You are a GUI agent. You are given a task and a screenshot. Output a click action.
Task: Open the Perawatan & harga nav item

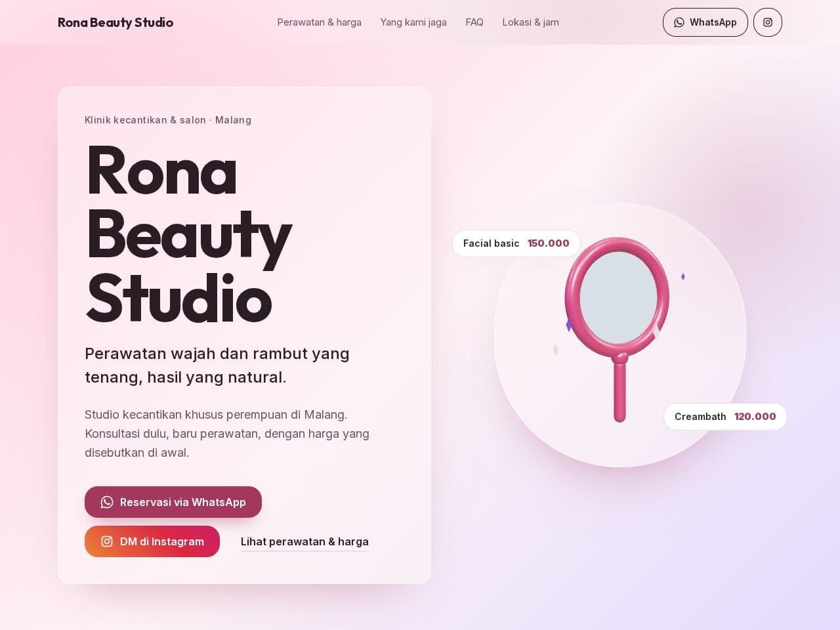point(320,22)
